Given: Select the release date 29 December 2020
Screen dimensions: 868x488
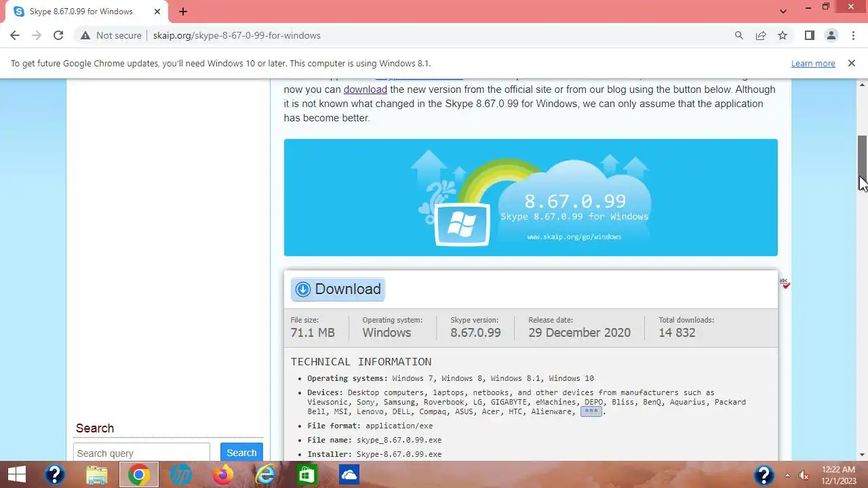Looking at the screenshot, I should click(x=579, y=333).
